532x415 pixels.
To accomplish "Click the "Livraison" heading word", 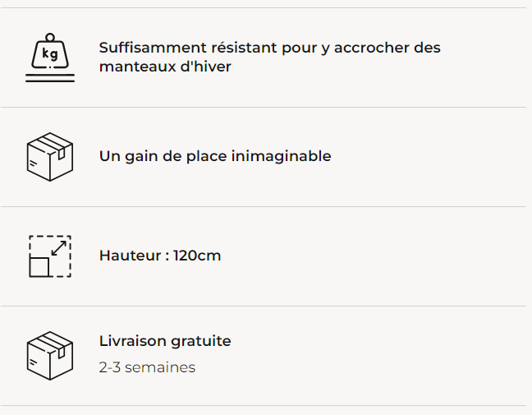I will click(132, 341).
